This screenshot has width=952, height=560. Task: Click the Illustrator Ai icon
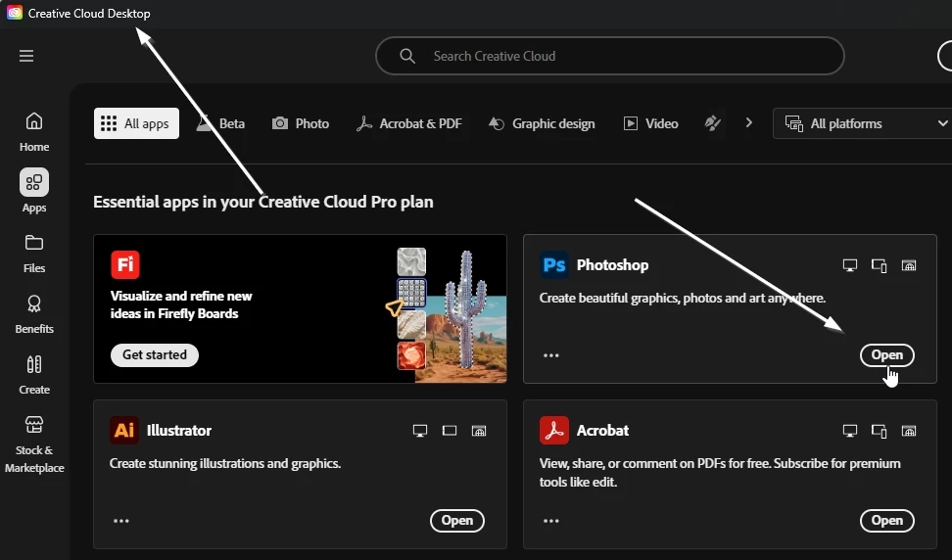[x=124, y=430]
